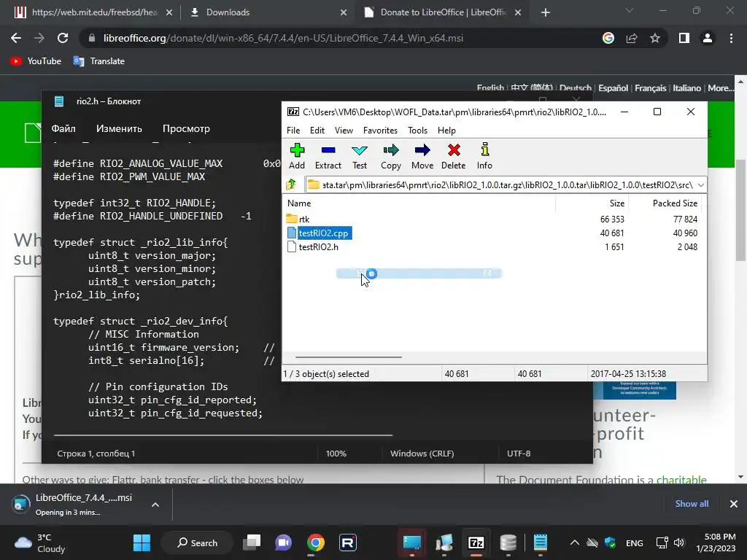This screenshot has width=747, height=560.
Task: Open the Translate bookmark
Action: [x=98, y=61]
